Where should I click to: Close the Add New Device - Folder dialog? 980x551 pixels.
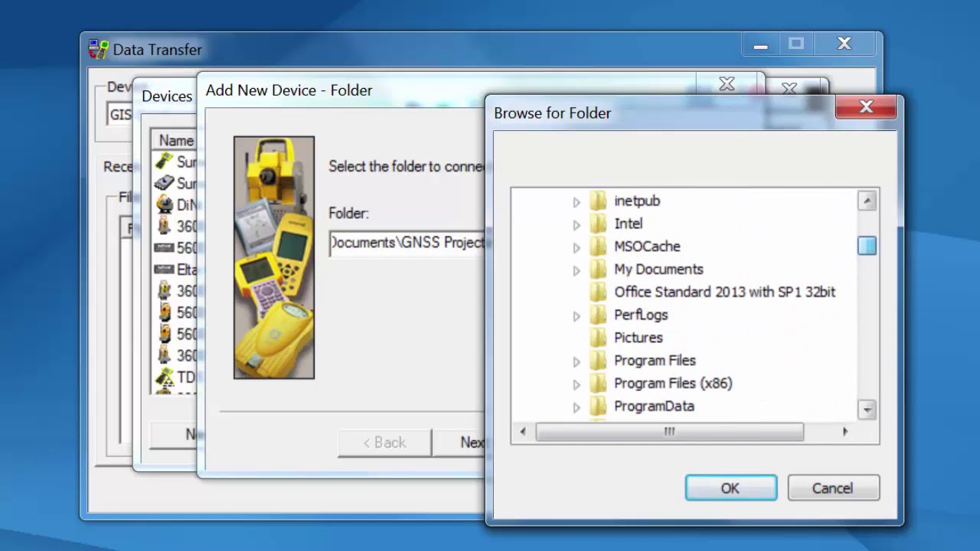pos(727,83)
